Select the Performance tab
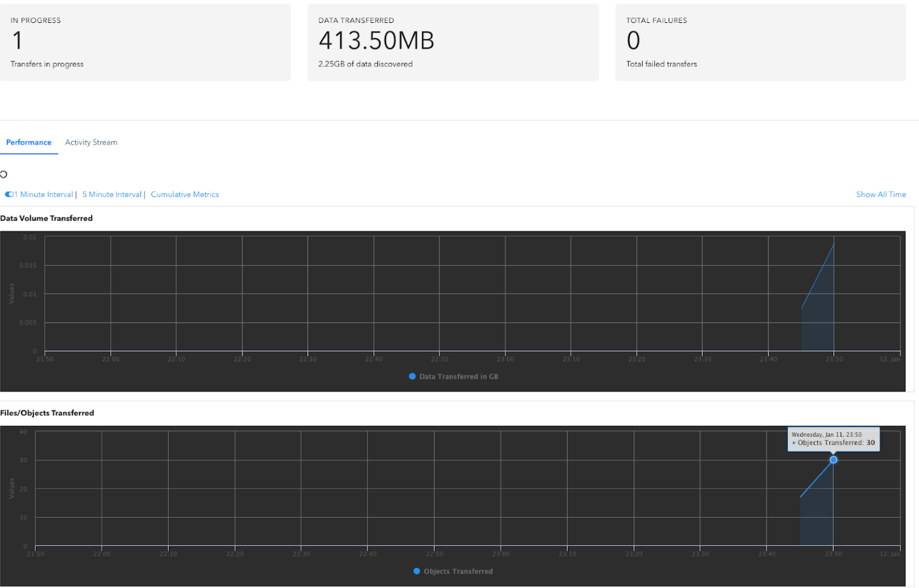Screen dimensions: 919x588 coord(28,142)
